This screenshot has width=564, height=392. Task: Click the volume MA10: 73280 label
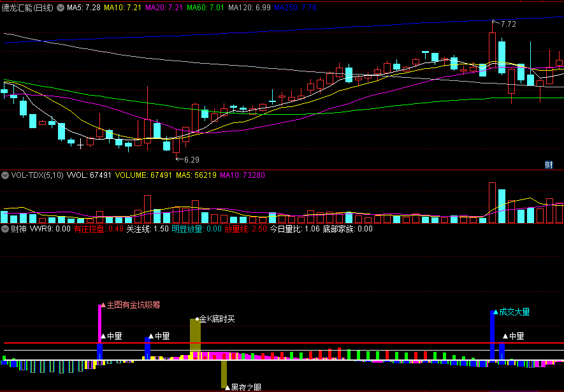242,175
